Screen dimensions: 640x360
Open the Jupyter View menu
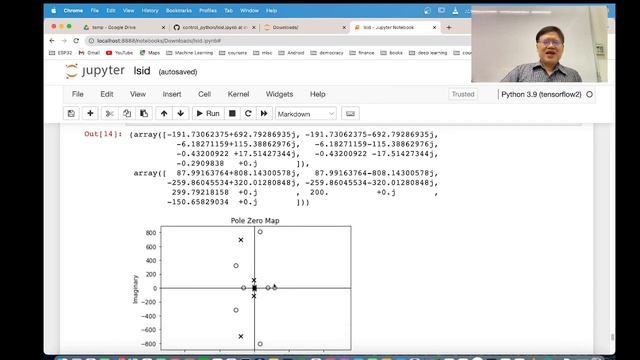click(x=138, y=94)
